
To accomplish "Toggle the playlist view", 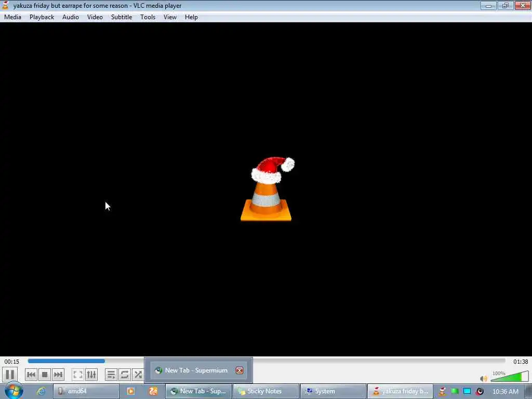I will 111,375.
